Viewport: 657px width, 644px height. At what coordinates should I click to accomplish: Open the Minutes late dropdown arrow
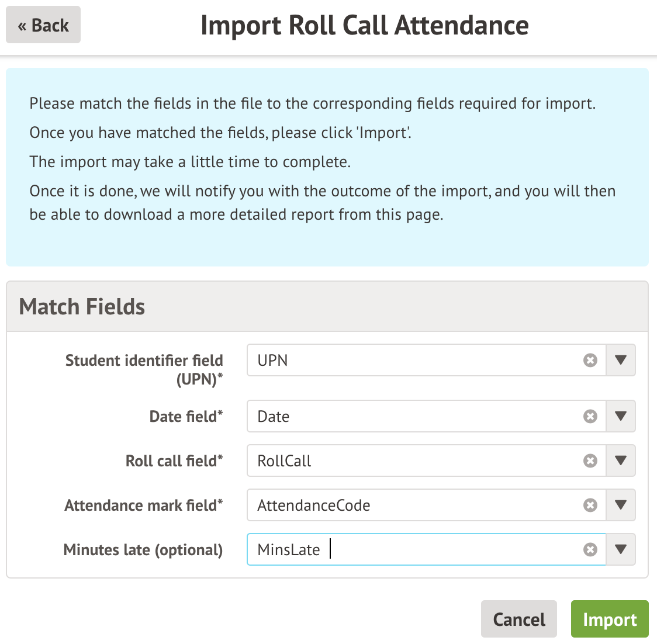pyautogui.click(x=621, y=549)
